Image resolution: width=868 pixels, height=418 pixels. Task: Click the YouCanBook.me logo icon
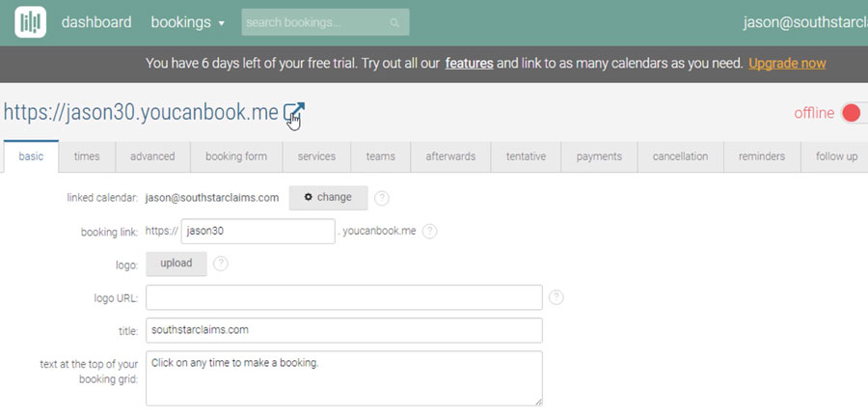click(30, 22)
